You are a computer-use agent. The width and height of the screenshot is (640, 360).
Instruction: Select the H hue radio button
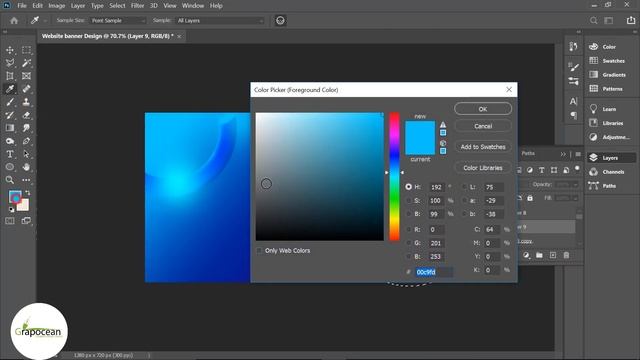[x=409, y=187]
